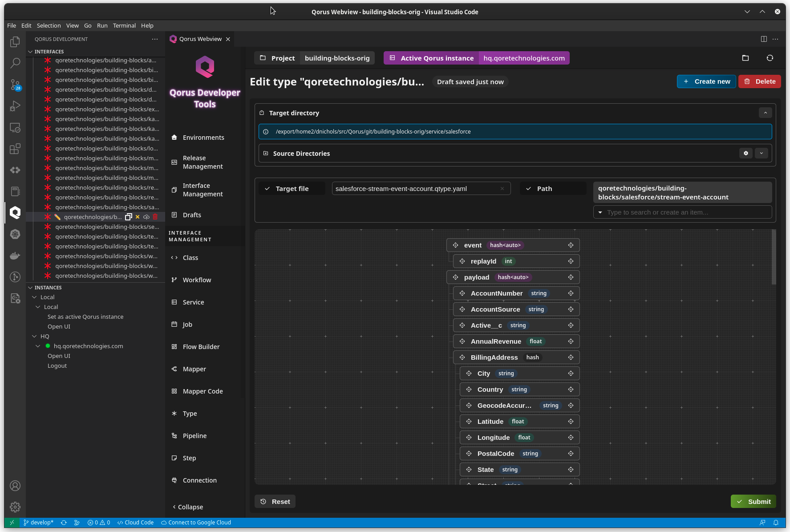The width and height of the screenshot is (790, 532).
Task: Open the develop* branch in status bar
Action: point(38,523)
